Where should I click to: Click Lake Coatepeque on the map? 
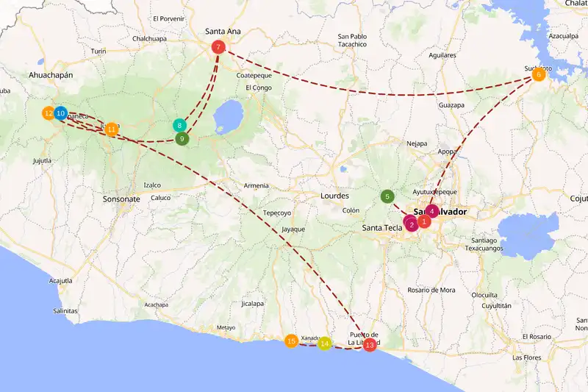228,117
